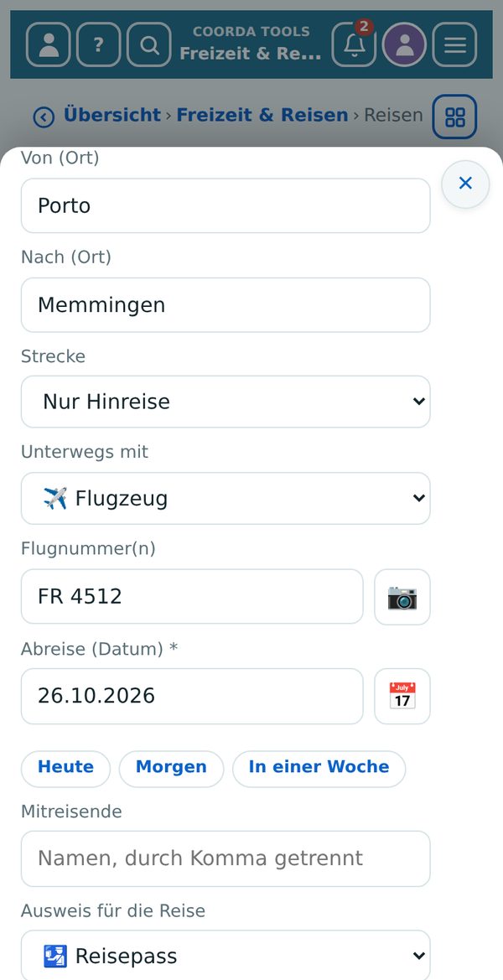Choose the Morgen date shortcut
This screenshot has width=503, height=980.
coord(171,769)
